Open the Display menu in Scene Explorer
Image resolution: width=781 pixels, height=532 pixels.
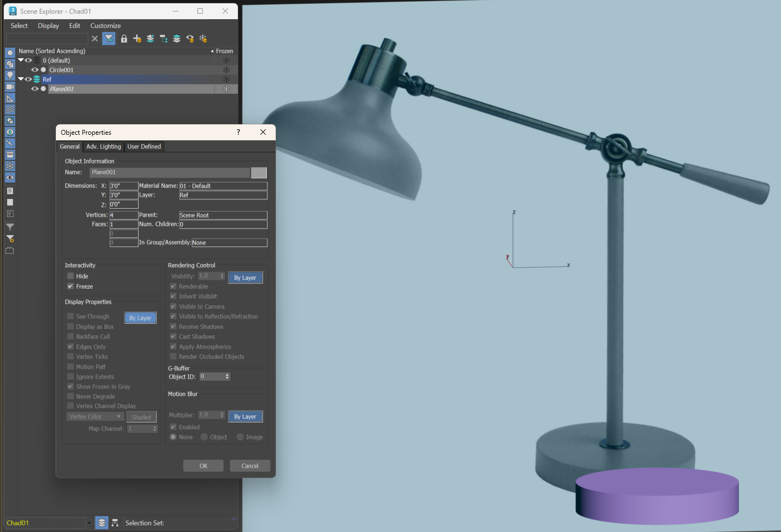(48, 26)
